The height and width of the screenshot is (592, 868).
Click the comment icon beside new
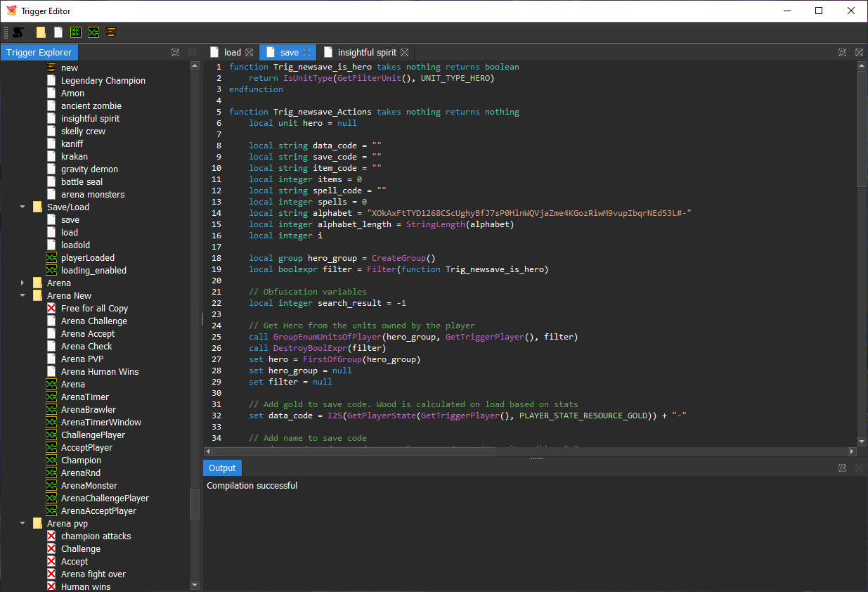click(x=51, y=68)
